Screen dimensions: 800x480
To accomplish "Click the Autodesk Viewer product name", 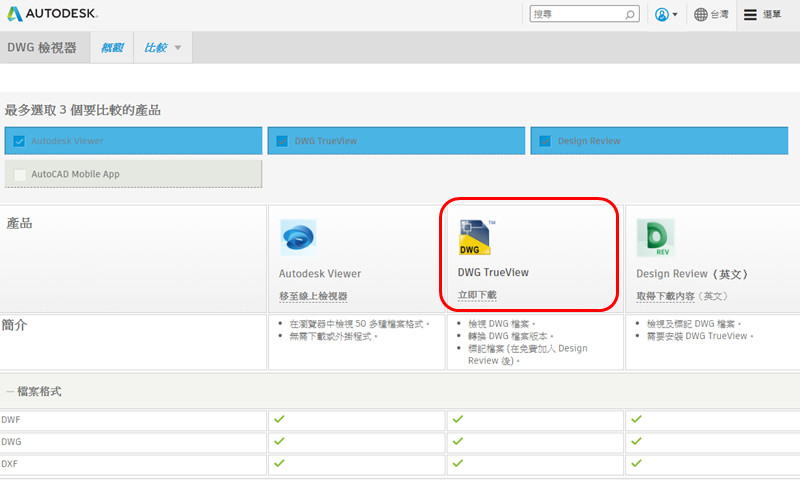I will coord(320,273).
